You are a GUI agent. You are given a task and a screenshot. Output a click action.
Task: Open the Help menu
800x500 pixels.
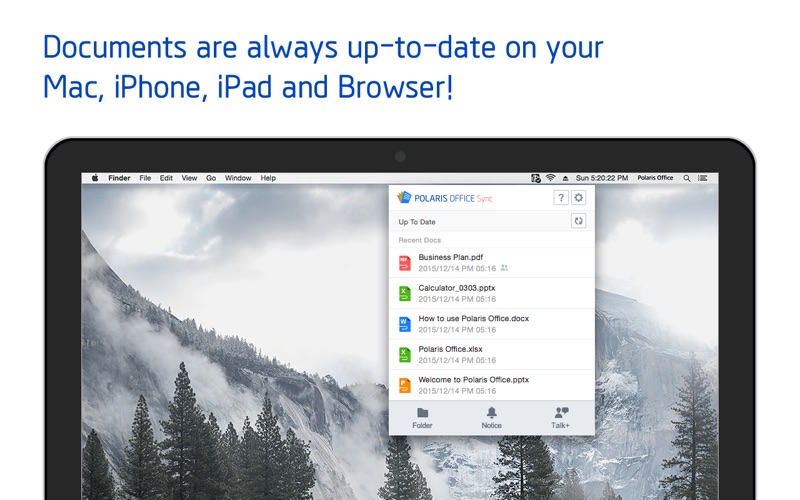point(268,178)
